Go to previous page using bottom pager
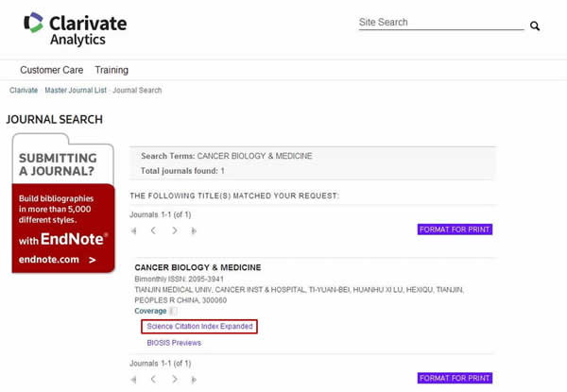The width and height of the screenshot is (567, 392). 153,380
